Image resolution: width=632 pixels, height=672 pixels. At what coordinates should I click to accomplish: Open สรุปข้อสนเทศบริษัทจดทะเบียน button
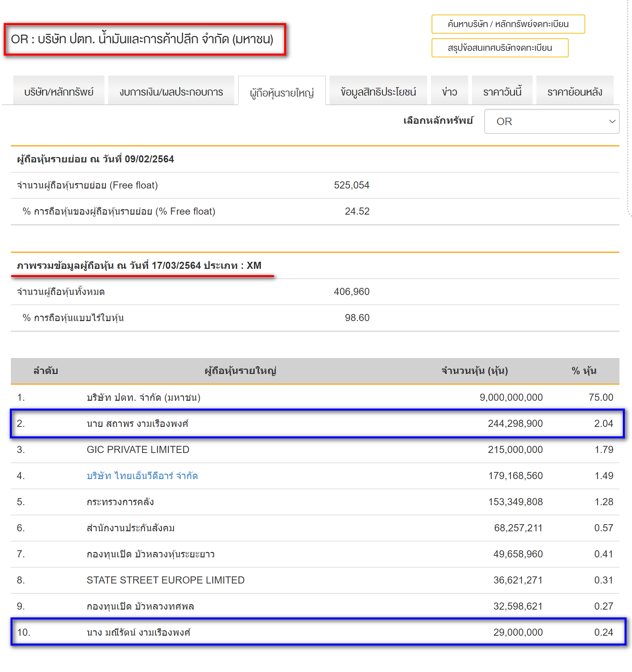pos(500,48)
